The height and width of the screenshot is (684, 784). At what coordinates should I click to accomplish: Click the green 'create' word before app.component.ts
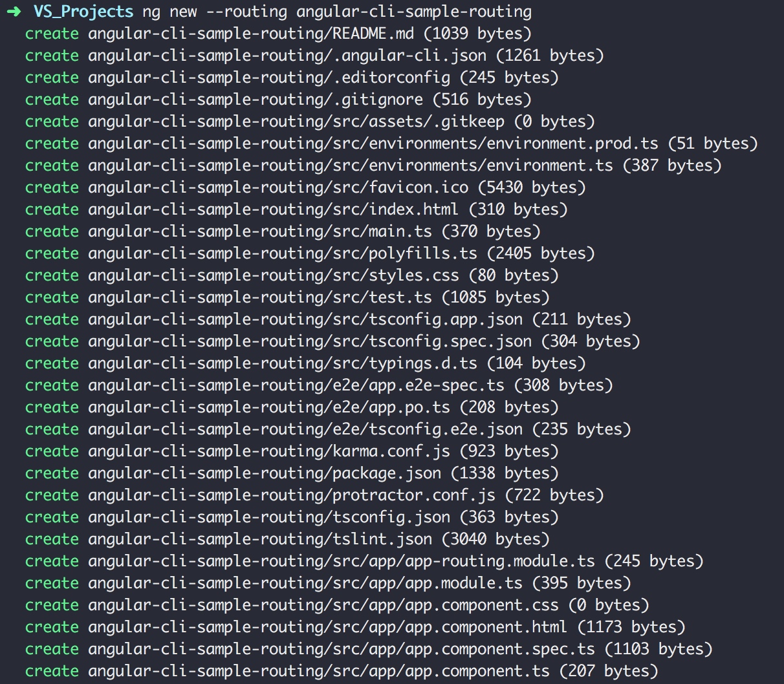[x=52, y=671]
